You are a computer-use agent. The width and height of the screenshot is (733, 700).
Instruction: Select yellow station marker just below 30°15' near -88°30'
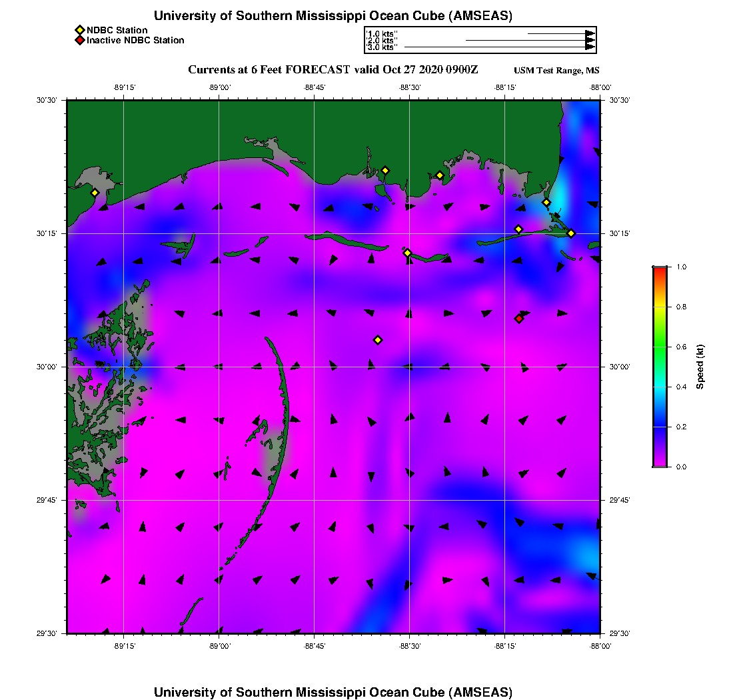[x=408, y=253]
